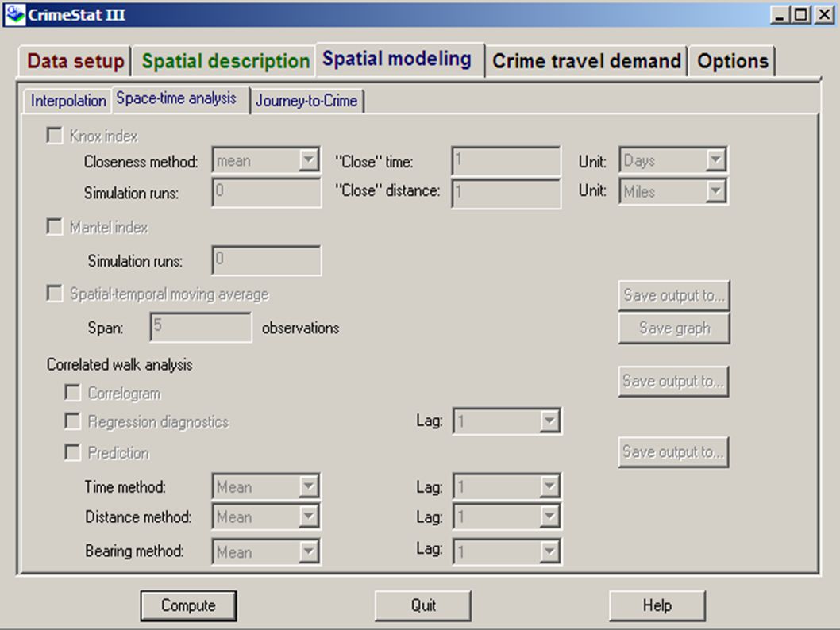840x630 pixels.
Task: Click the Save graph button
Action: tap(674, 328)
